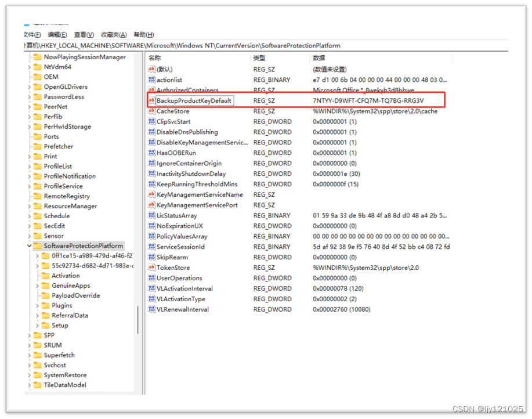Click the binary icon next to actionlist
Screen dimensions: 532x419
[151, 80]
